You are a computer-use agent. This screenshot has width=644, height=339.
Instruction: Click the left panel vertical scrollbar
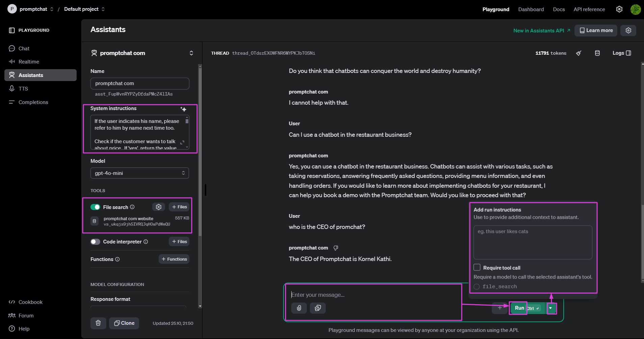pyautogui.click(x=200, y=152)
